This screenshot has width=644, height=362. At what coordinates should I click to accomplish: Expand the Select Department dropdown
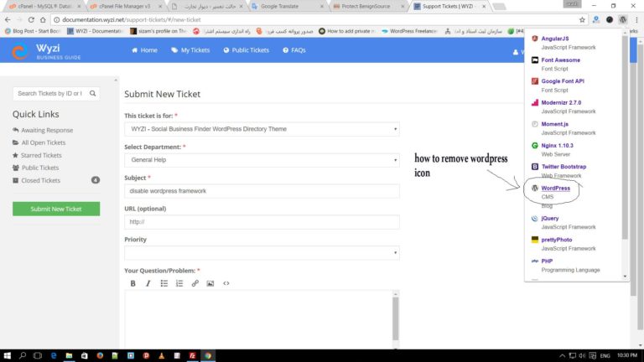pyautogui.click(x=262, y=160)
